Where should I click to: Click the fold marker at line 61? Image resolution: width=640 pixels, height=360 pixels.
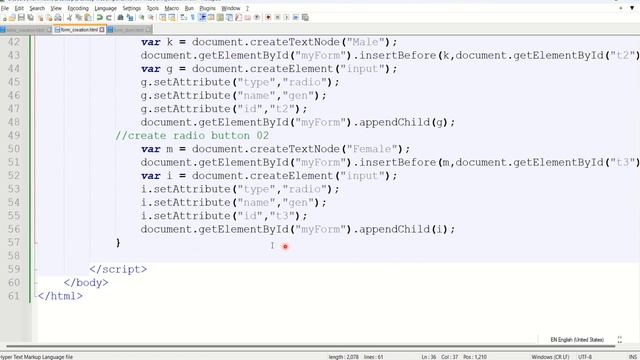coord(36,296)
